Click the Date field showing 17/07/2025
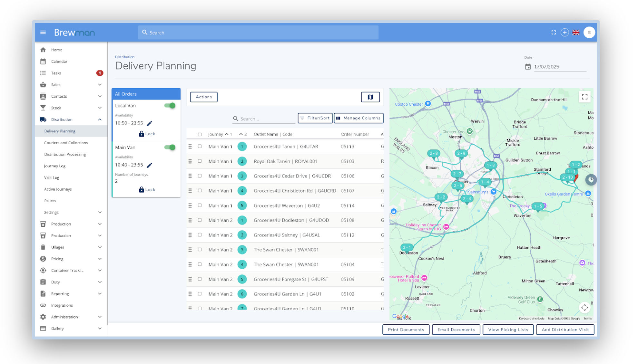This screenshot has height=364, width=638. point(560,67)
